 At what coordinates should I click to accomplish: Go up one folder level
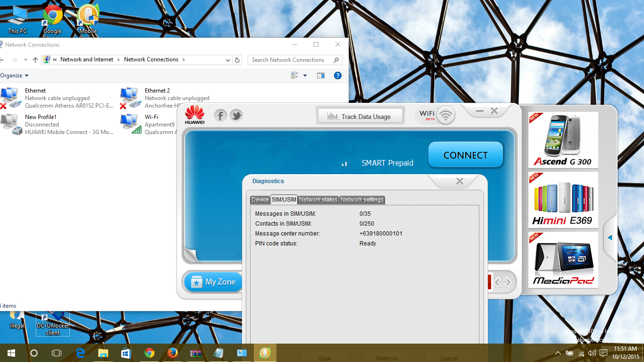tap(35, 60)
